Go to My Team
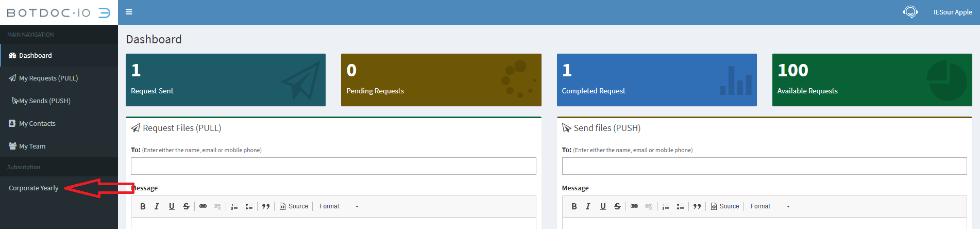This screenshot has height=229, width=980. point(59,146)
